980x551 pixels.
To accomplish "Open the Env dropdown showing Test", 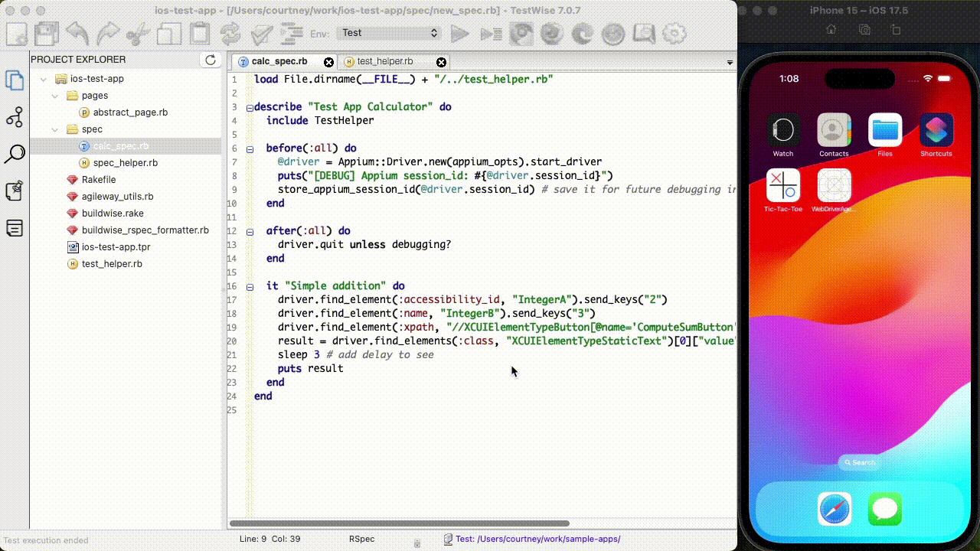I will (x=388, y=33).
